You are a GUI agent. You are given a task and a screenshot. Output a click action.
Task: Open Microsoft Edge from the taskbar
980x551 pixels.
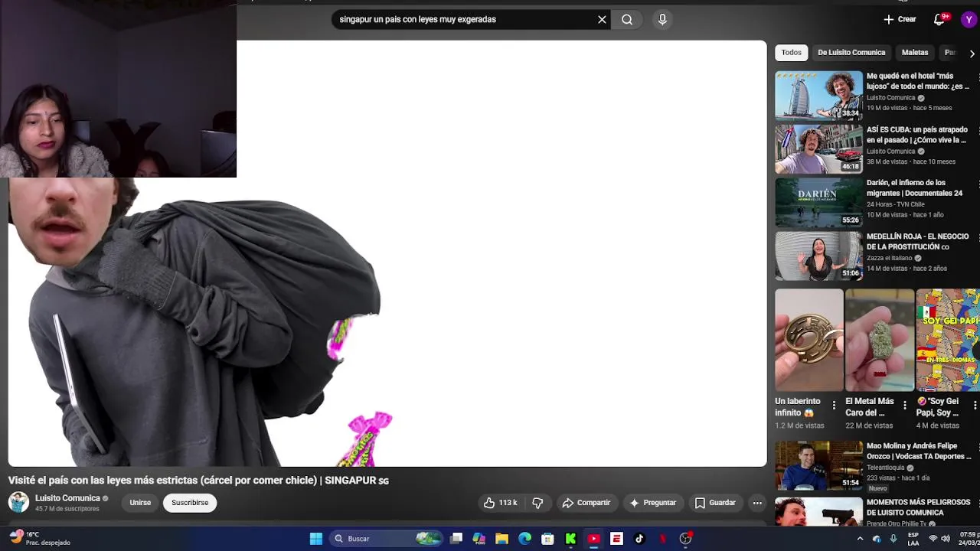pos(525,539)
